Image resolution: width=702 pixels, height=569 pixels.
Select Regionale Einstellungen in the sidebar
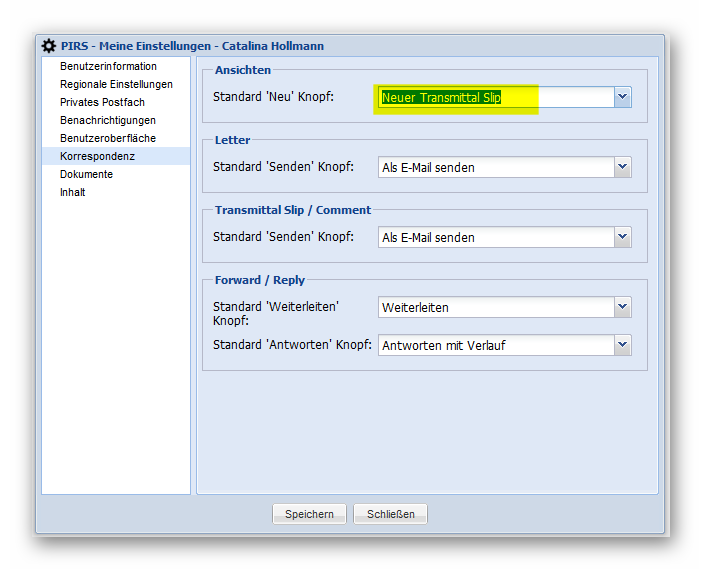click(x=116, y=84)
